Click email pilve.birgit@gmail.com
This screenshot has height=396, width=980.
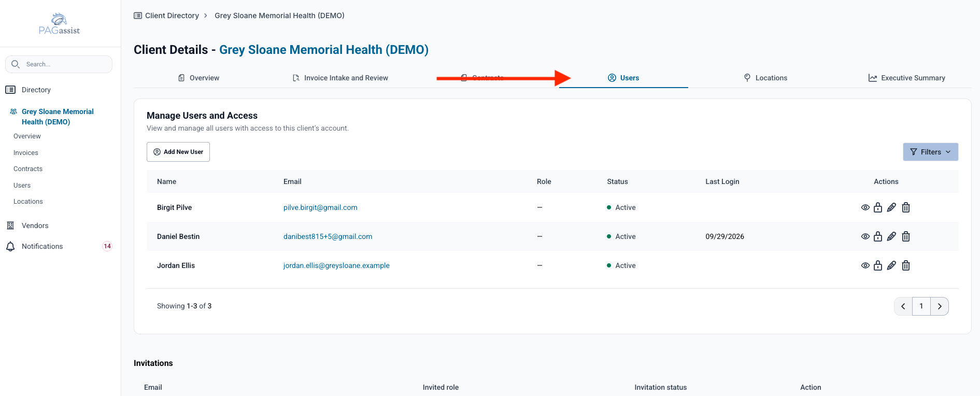[x=320, y=207]
